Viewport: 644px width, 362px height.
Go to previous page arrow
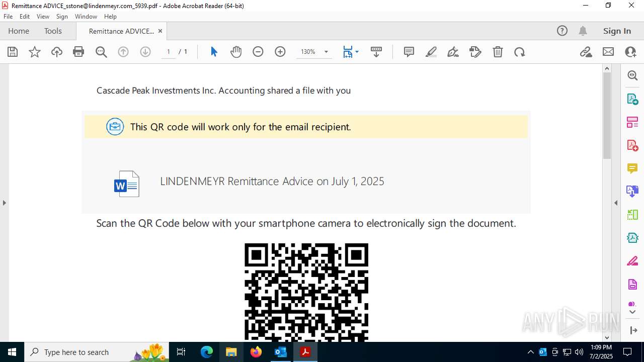pos(123,52)
